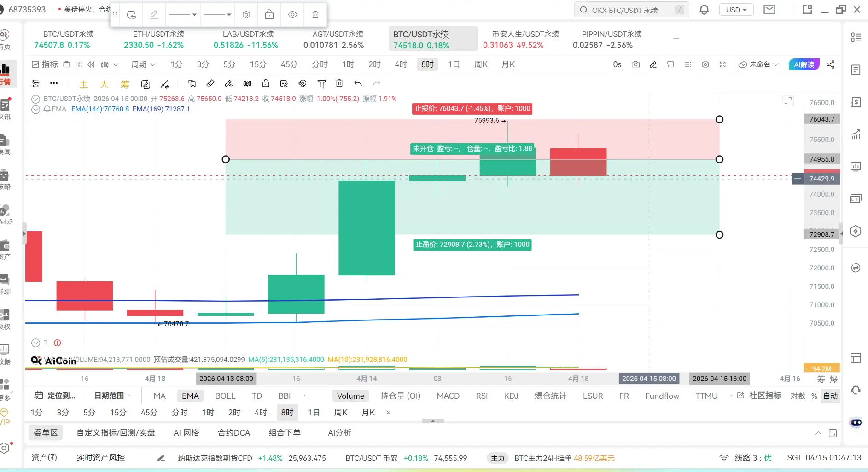The width and height of the screenshot is (868, 472).
Task: Toggle the BOLL indicator
Action: pos(225,396)
